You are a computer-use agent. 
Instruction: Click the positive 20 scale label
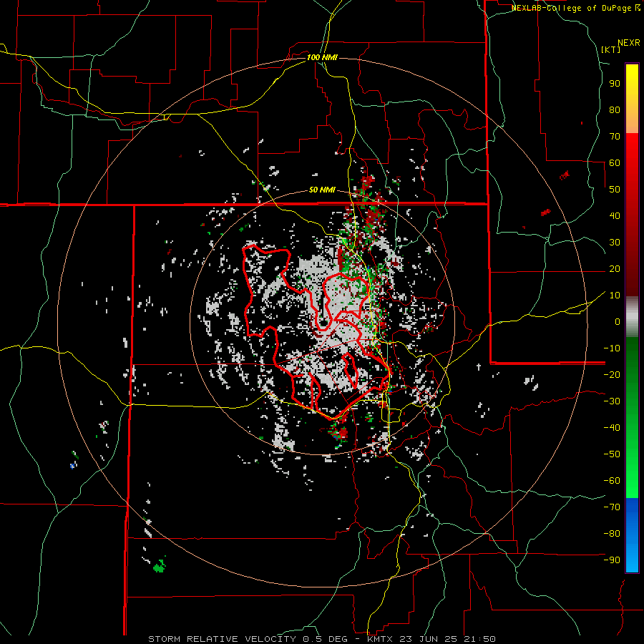click(x=615, y=268)
